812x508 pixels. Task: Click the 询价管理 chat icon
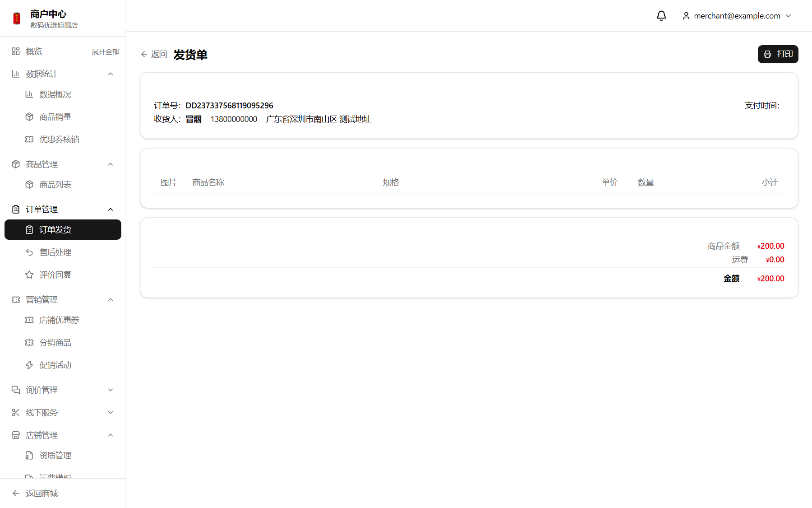pos(16,390)
